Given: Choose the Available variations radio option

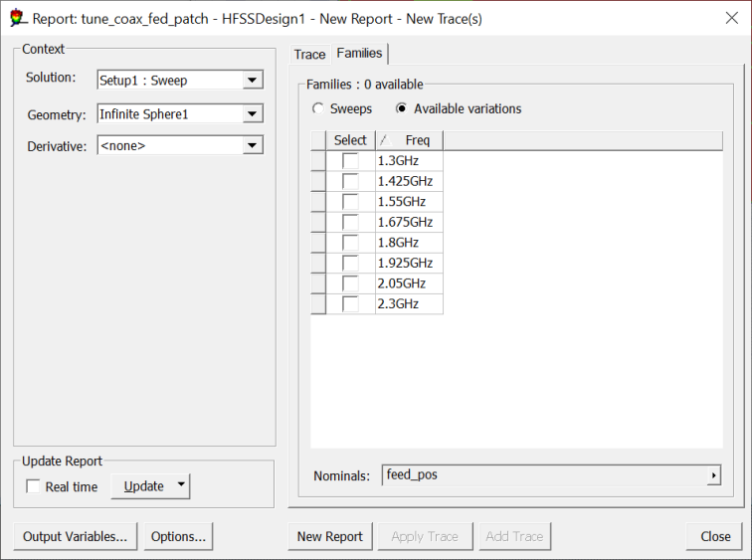Looking at the screenshot, I should [402, 108].
